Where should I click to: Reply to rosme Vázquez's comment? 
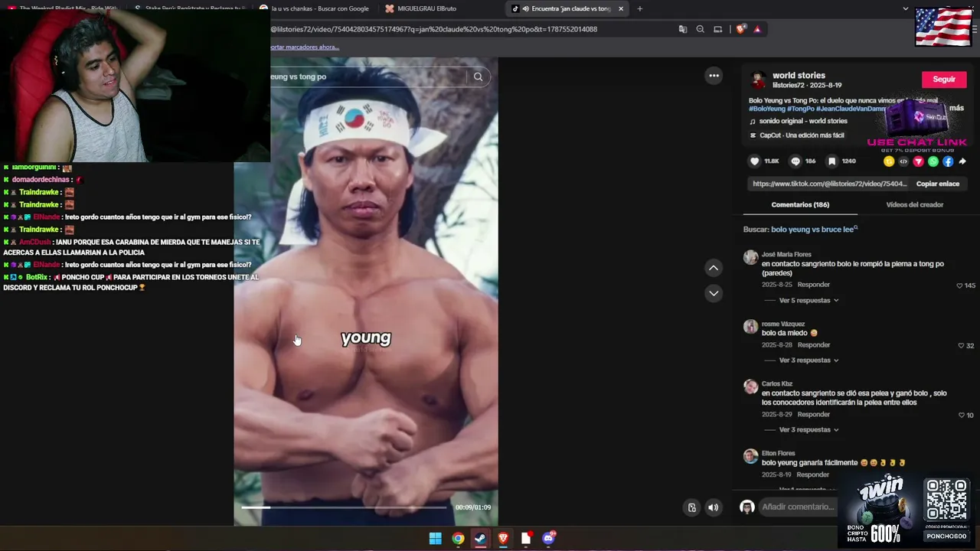814,345
